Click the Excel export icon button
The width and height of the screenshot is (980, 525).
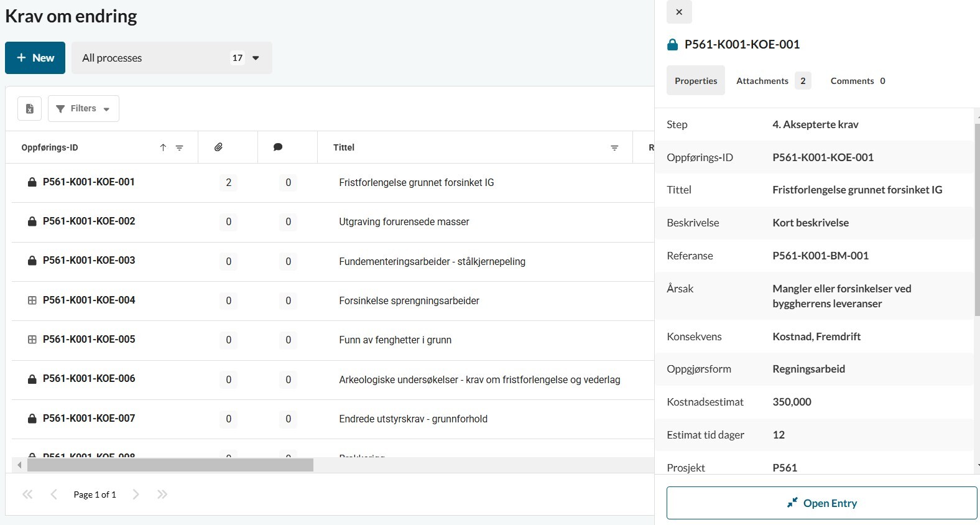(29, 109)
